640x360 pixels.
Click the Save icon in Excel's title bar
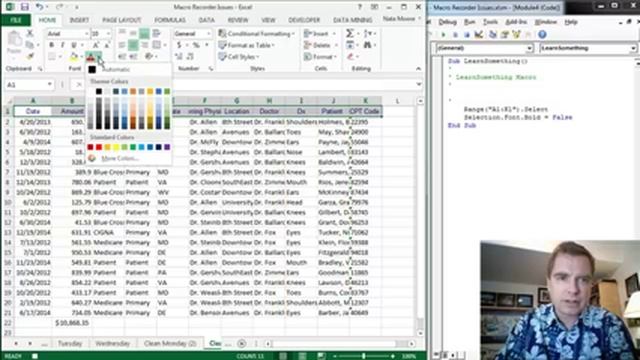pos(24,7)
